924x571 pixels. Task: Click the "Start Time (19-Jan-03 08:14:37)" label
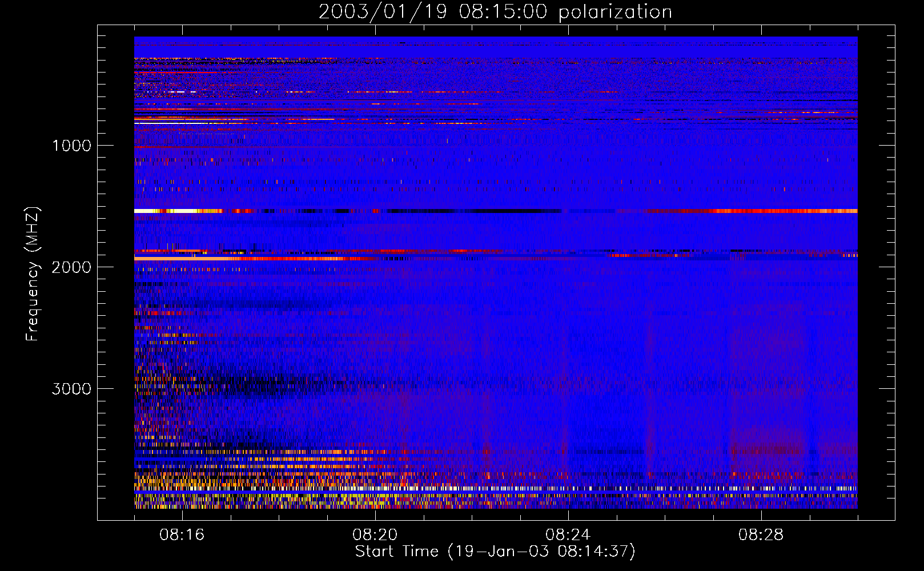coord(495,552)
